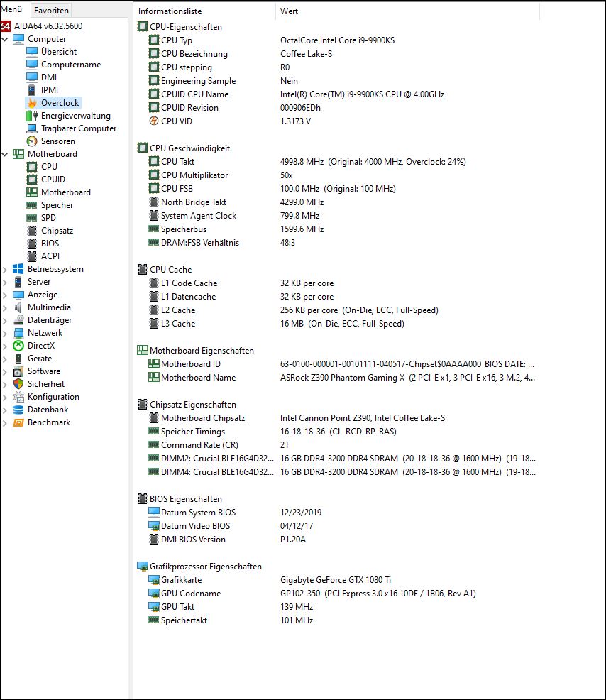Click the DirectX Xbox icon
This screenshot has width=606, height=700.
pos(18,346)
